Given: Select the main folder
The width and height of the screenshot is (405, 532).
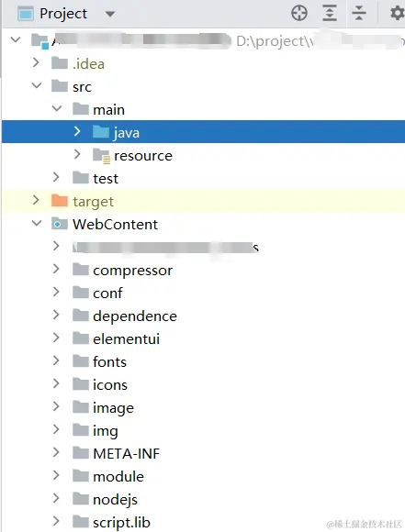Looking at the screenshot, I should pos(108,109).
